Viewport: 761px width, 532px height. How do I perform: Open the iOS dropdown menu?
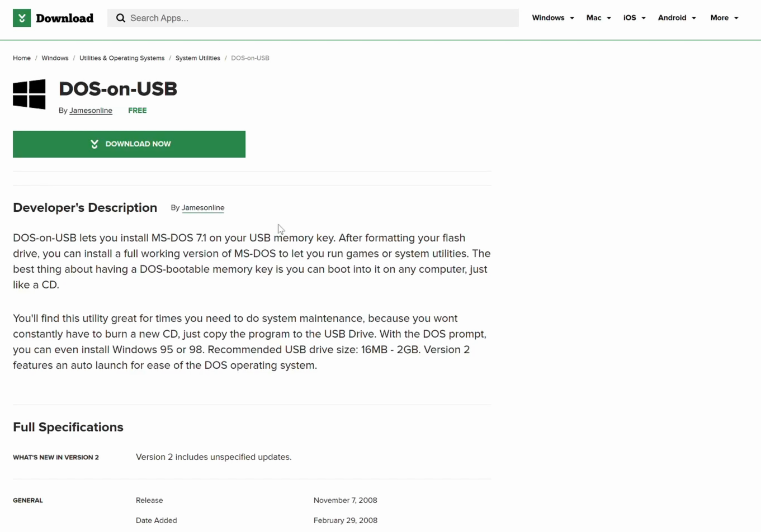(634, 18)
